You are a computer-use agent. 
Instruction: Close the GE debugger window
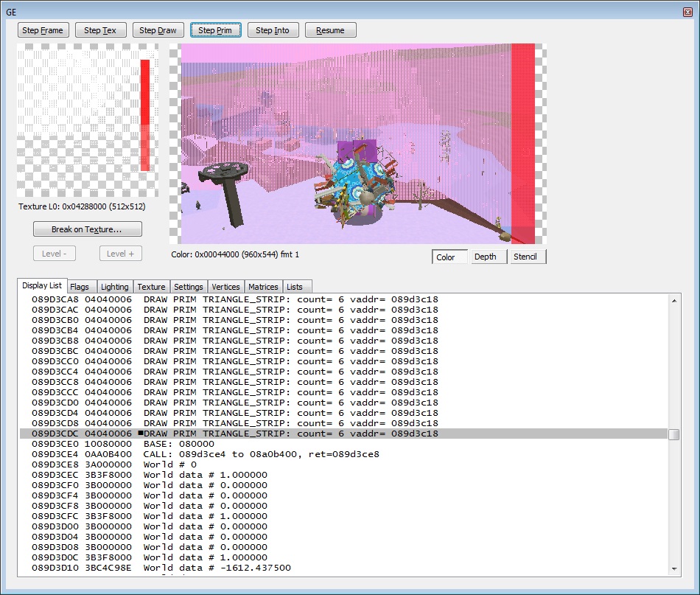point(687,13)
